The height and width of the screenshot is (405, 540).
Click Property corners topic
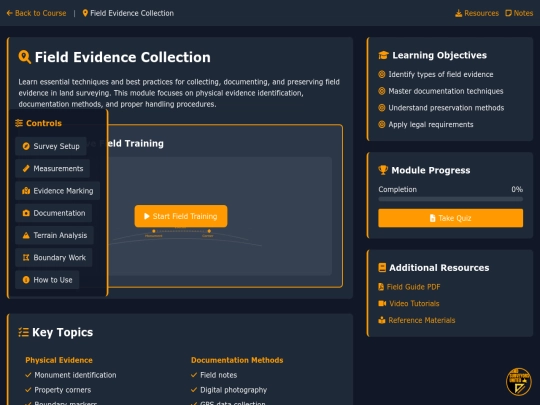[63, 390]
